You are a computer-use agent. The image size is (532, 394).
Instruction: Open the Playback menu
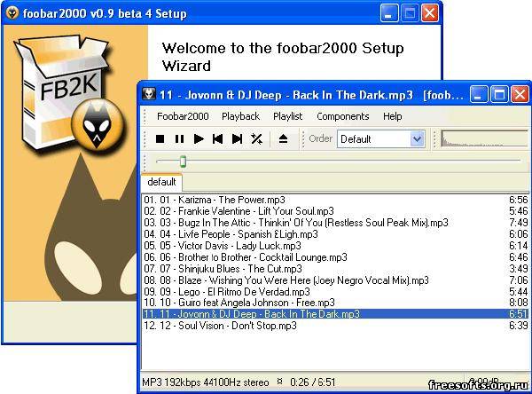pos(240,116)
